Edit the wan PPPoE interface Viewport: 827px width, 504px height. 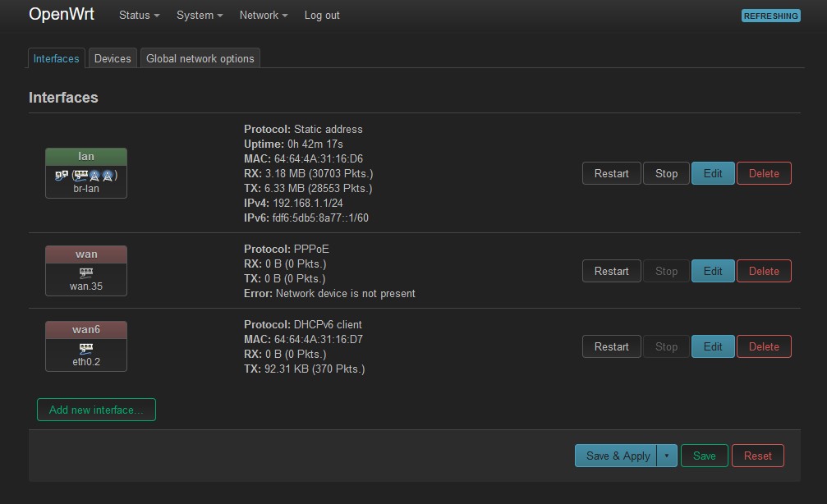pos(713,271)
